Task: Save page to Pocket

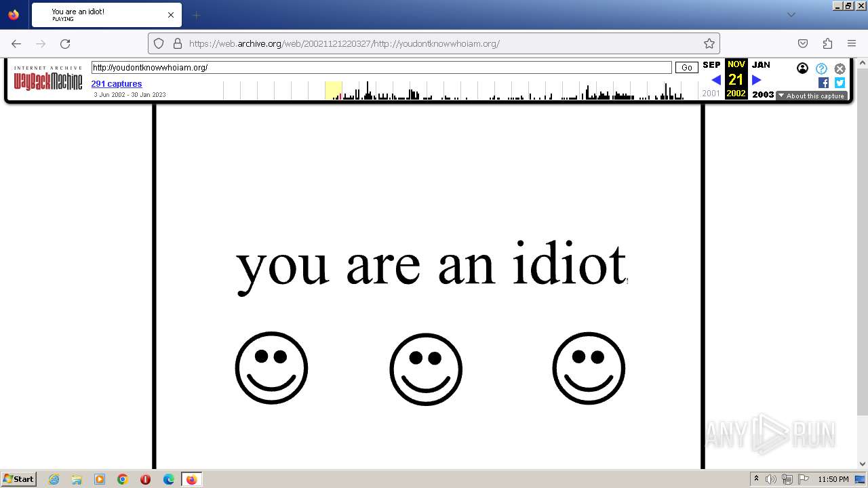Action: click(x=803, y=43)
